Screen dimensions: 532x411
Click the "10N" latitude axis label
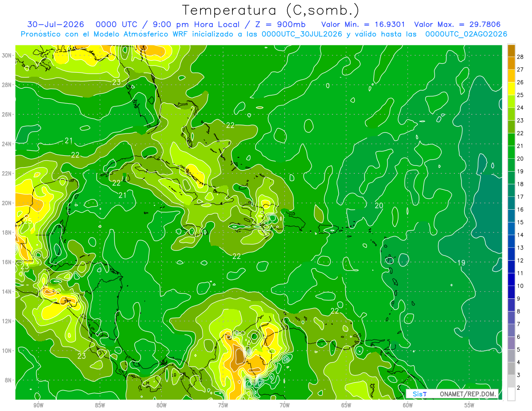point(8,351)
